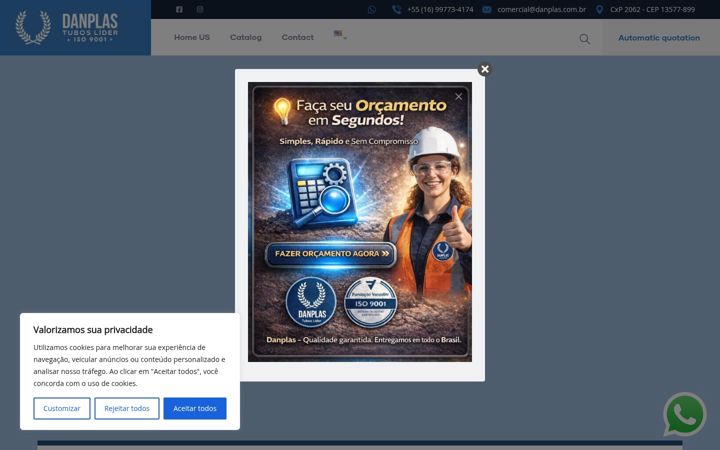
Task: Click the FAZER ORÇAMENTO AGORA button
Action: pos(331,254)
